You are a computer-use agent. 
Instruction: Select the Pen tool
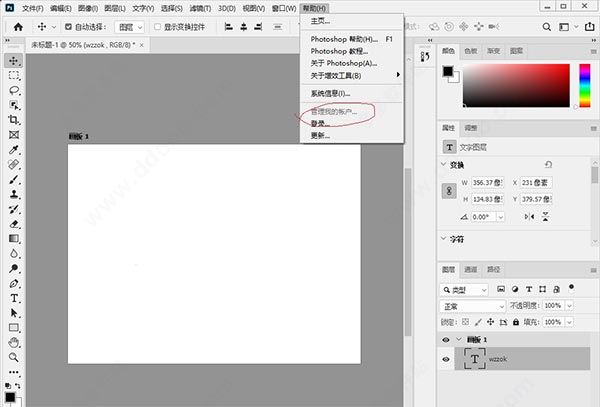(x=14, y=283)
